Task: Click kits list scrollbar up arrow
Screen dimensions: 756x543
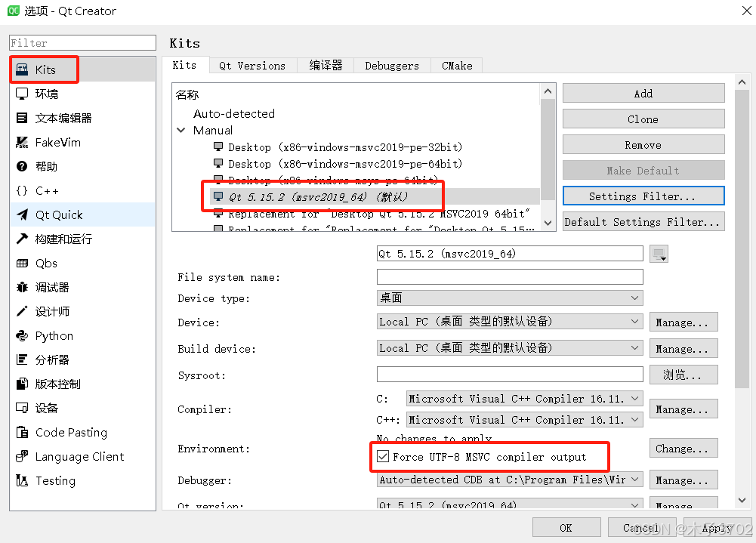Action: [548, 91]
